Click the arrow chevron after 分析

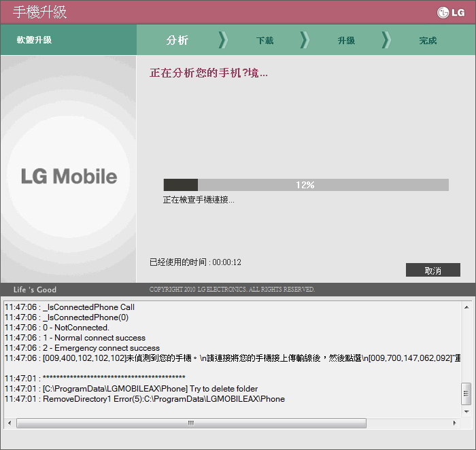click(223, 39)
